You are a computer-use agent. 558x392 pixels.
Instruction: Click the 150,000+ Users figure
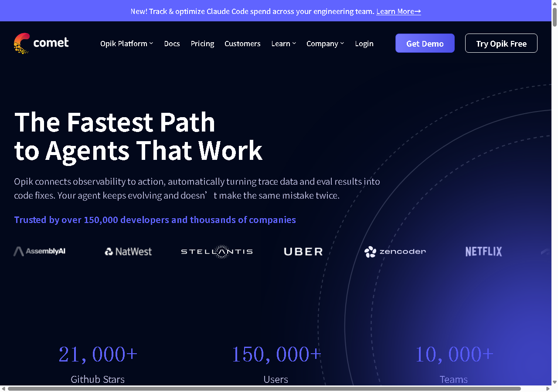pyautogui.click(x=276, y=354)
